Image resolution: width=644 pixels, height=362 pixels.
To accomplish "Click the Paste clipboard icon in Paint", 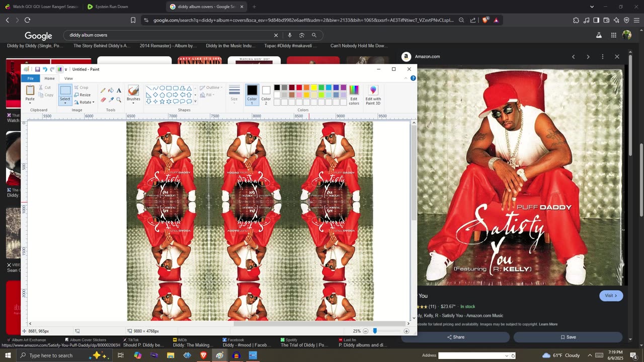I will (x=30, y=90).
